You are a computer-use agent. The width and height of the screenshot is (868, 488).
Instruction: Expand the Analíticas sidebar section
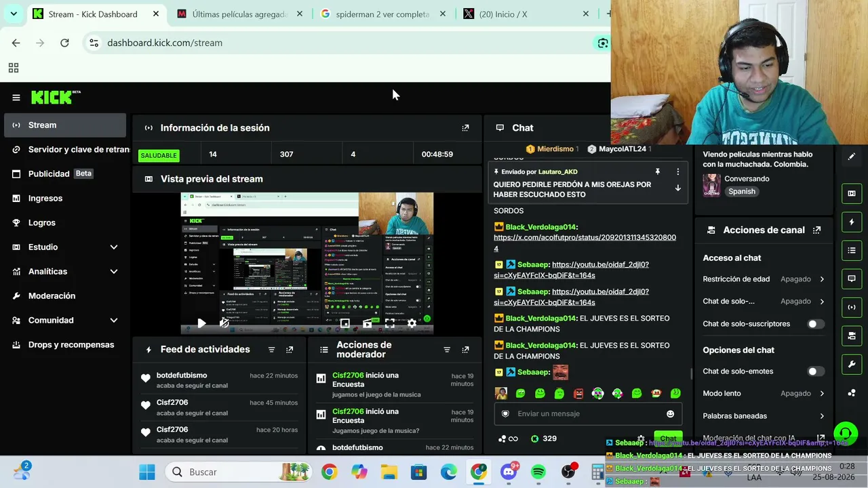(x=113, y=272)
